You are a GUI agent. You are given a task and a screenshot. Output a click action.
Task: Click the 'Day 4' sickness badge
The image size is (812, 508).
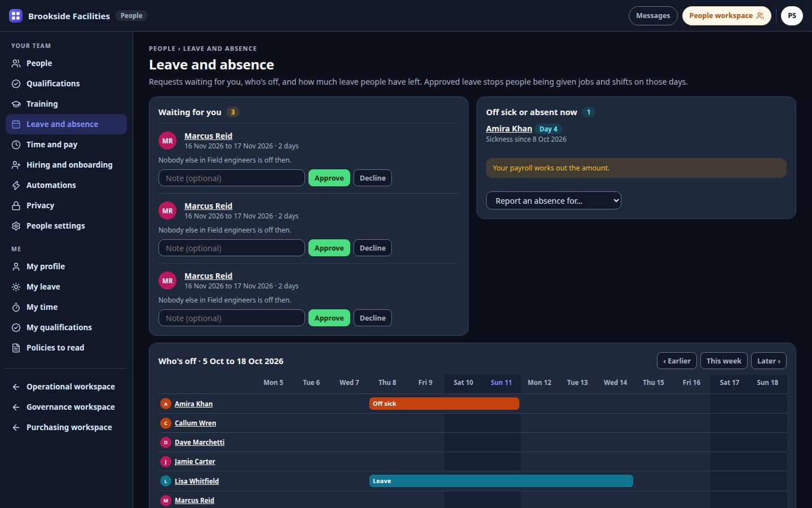coord(548,129)
